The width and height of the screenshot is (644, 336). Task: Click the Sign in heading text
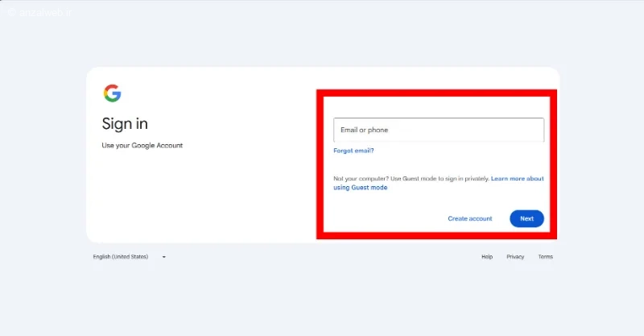point(125,123)
